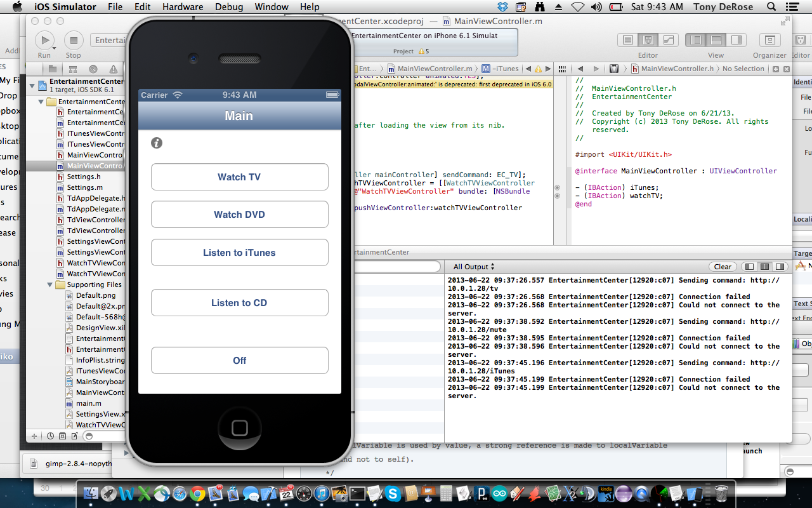
Task: Open the -iTunes method jump bar item
Action: tap(501, 69)
